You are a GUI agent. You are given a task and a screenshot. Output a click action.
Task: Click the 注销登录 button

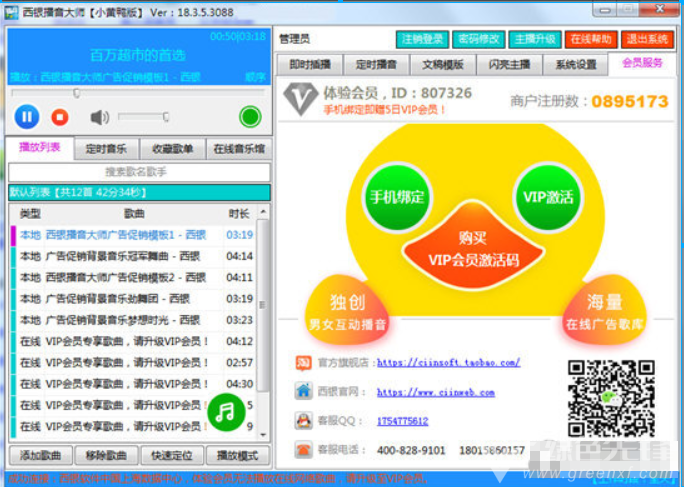pos(422,39)
